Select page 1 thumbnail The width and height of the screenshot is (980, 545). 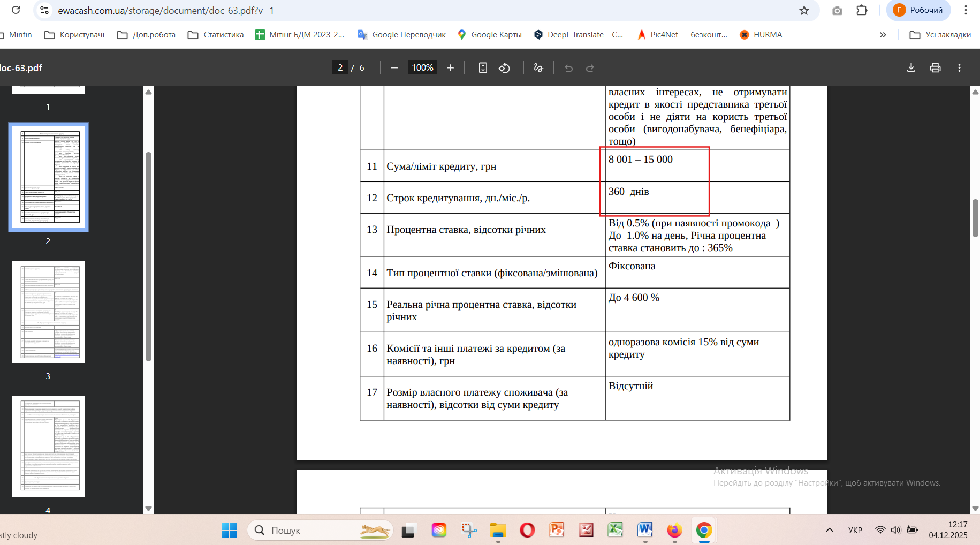click(48, 90)
